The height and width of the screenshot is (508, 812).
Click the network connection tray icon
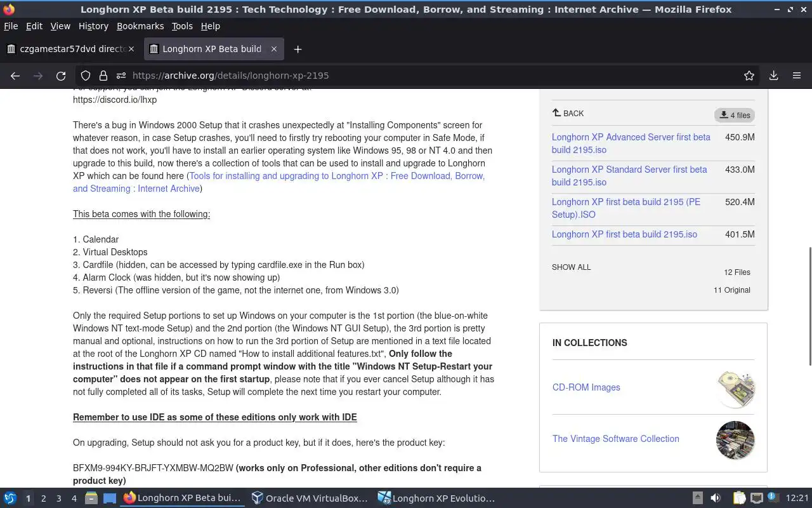point(757,498)
